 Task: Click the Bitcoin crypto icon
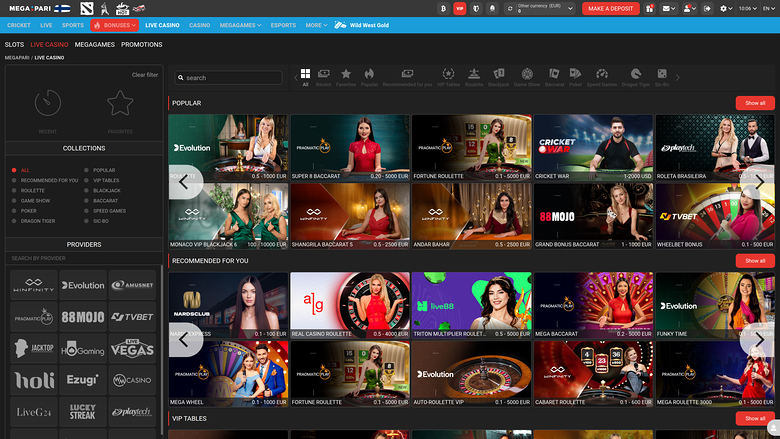(x=443, y=8)
